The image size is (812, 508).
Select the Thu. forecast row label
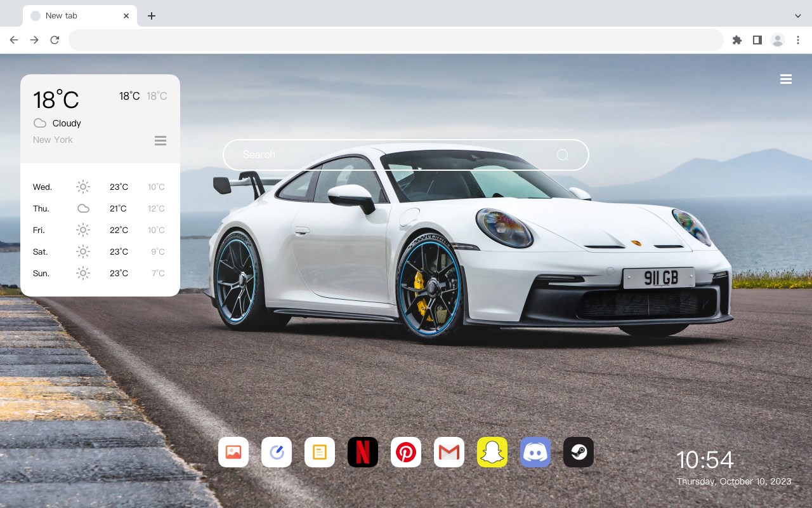[x=41, y=208]
